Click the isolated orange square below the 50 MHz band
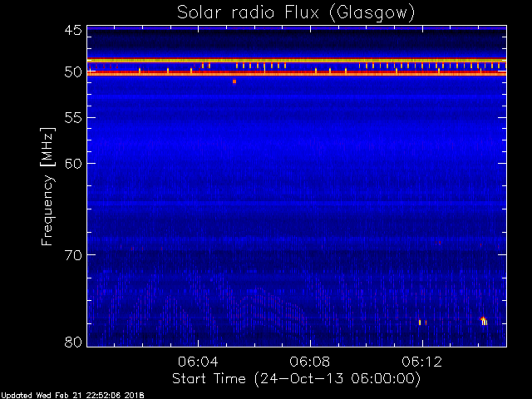The height and width of the screenshot is (399, 532). [234, 81]
